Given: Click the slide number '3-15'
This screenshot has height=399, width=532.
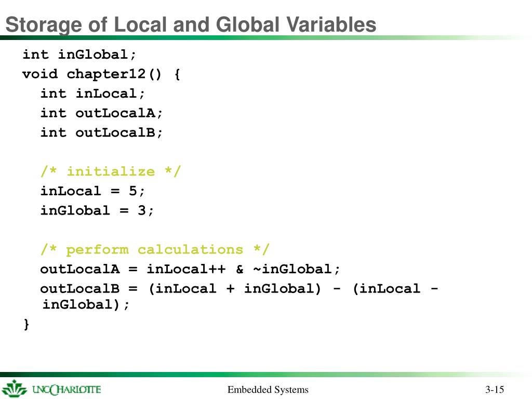Looking at the screenshot, I should [495, 390].
